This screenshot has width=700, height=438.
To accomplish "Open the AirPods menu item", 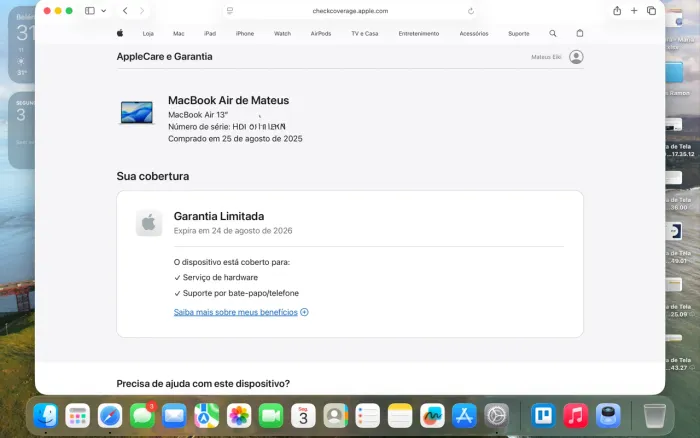I will click(321, 33).
